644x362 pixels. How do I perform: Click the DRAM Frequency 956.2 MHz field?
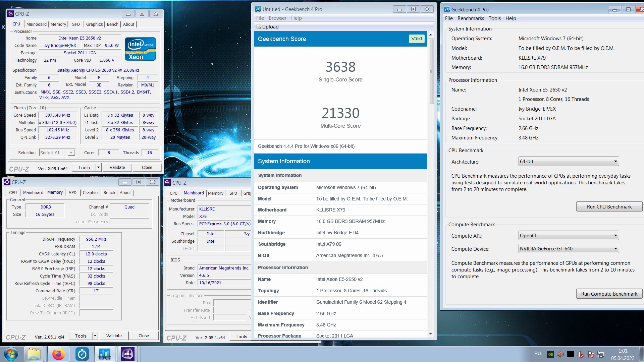pyautogui.click(x=96, y=239)
